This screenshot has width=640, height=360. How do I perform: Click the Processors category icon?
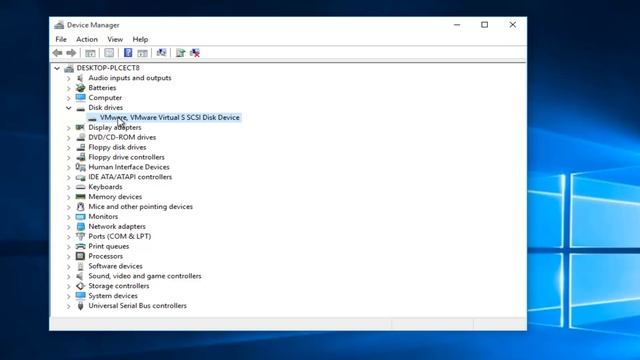[x=80, y=256]
